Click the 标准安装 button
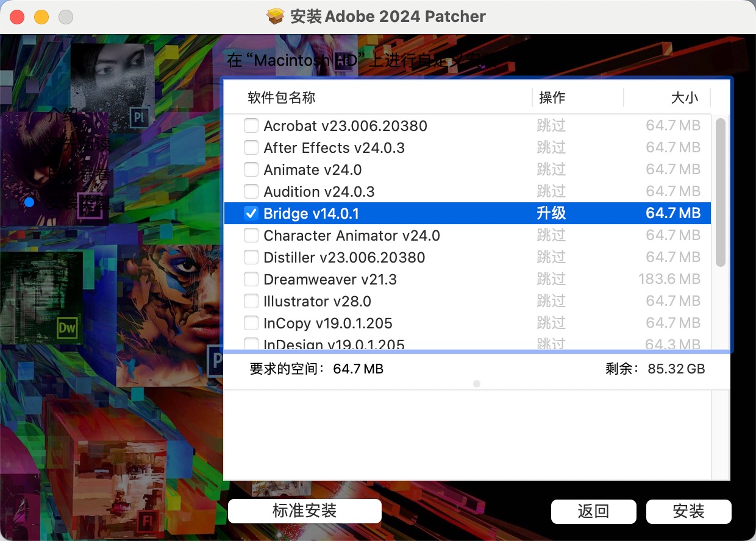Viewport: 756px width, 541px height. (304, 511)
